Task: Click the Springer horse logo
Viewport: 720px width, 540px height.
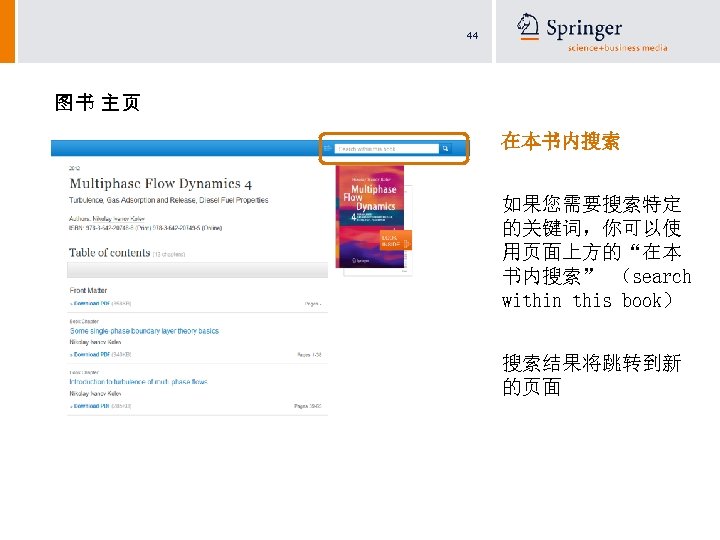Action: [x=528, y=27]
